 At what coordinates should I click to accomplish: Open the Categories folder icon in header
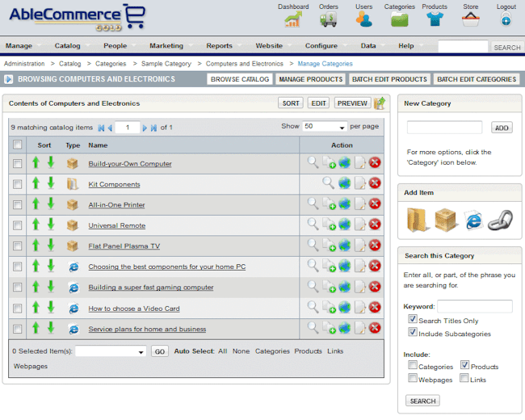point(400,19)
